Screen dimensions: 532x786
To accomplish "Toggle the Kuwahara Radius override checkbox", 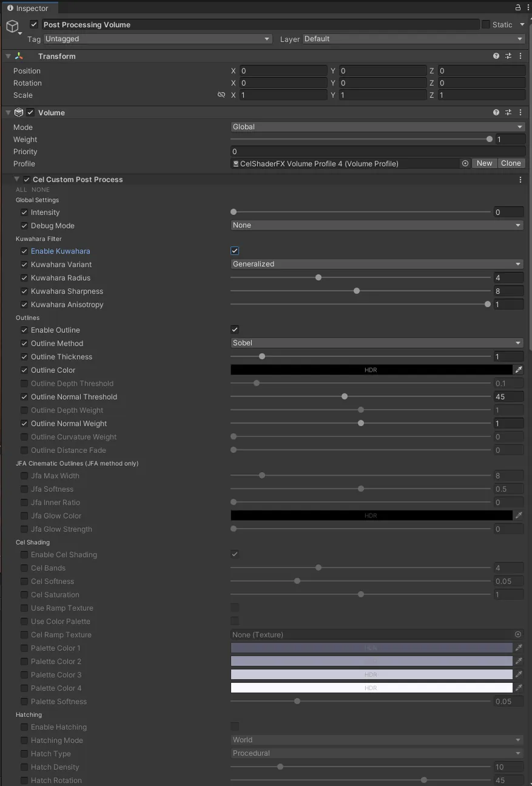I will pos(24,278).
